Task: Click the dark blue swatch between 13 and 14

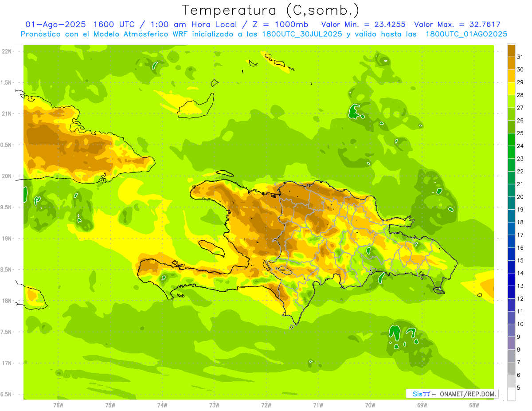Action: (511, 279)
